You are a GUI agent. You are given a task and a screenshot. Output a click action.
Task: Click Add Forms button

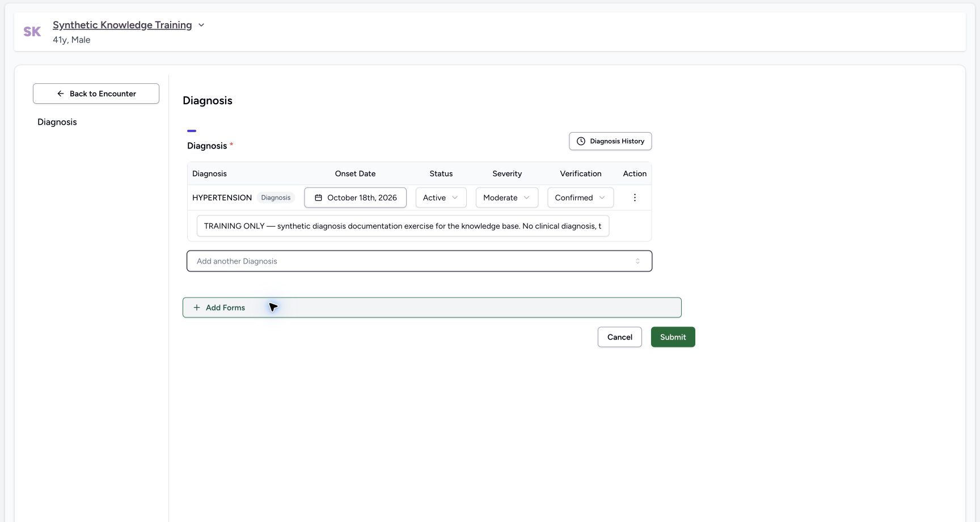click(x=432, y=308)
